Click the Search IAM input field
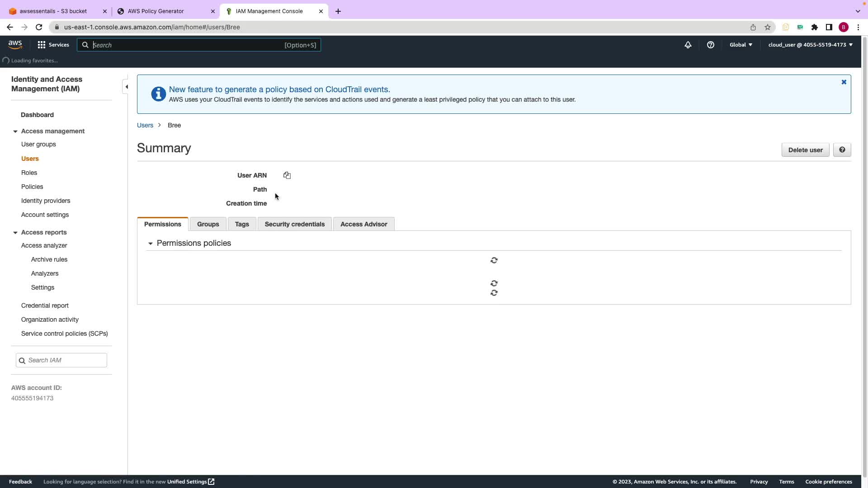This screenshot has width=868, height=488. (x=66, y=360)
